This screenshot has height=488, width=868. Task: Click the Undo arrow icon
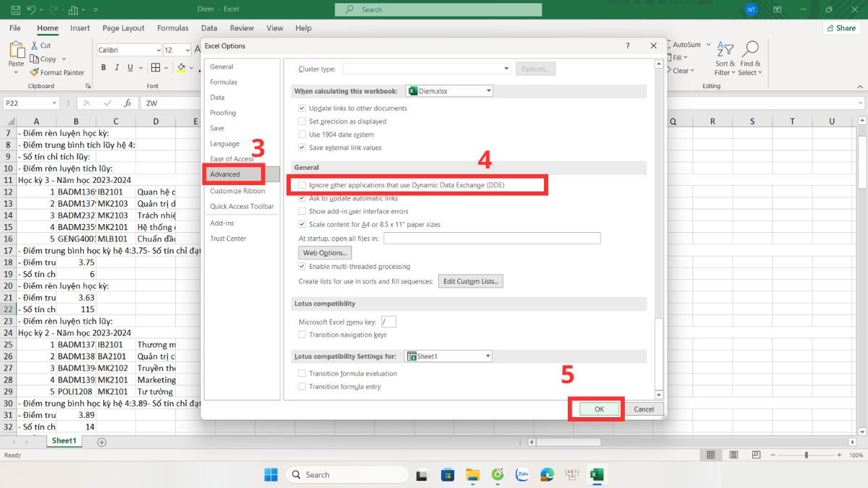[x=31, y=10]
